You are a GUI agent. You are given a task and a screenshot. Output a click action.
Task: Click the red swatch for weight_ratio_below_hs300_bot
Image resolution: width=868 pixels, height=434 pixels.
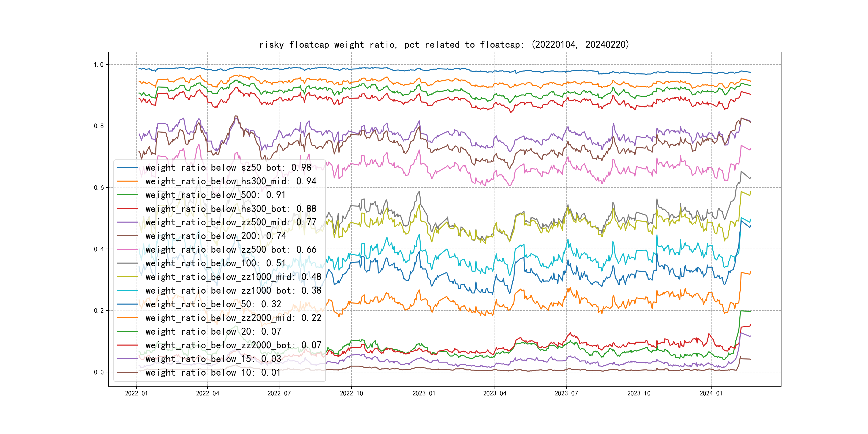(127, 209)
